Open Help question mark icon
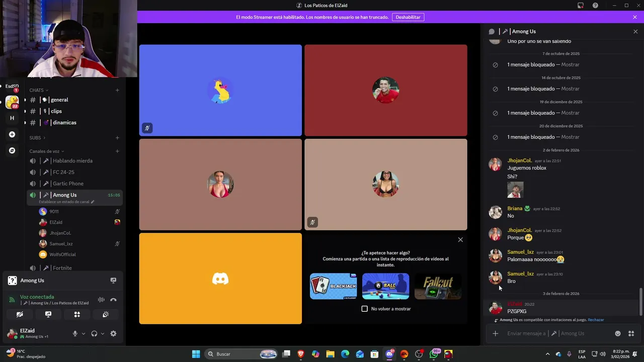The image size is (644, 362). (x=595, y=6)
